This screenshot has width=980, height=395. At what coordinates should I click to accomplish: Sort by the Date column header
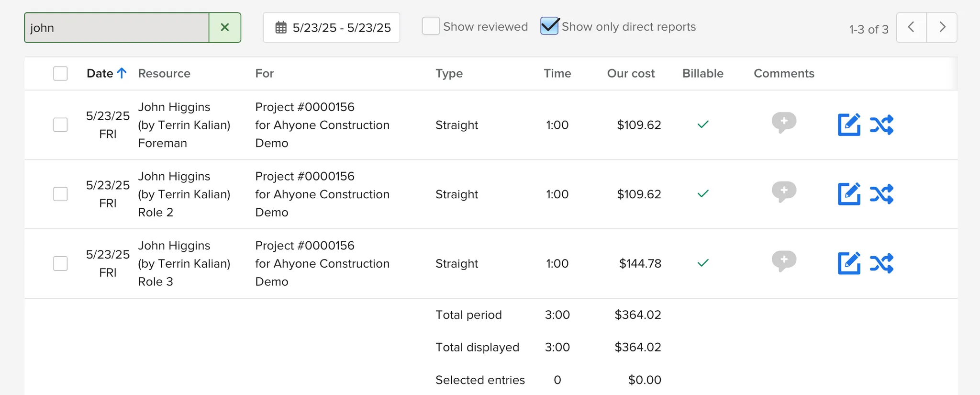[x=100, y=74]
